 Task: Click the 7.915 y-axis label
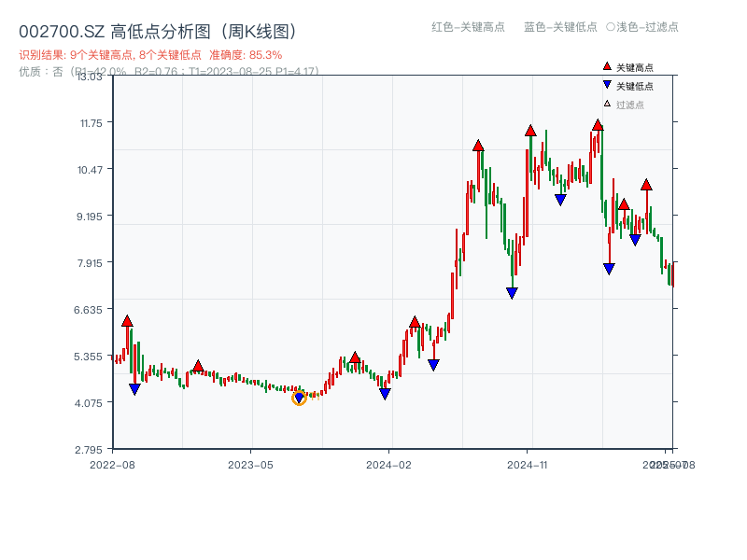90,263
